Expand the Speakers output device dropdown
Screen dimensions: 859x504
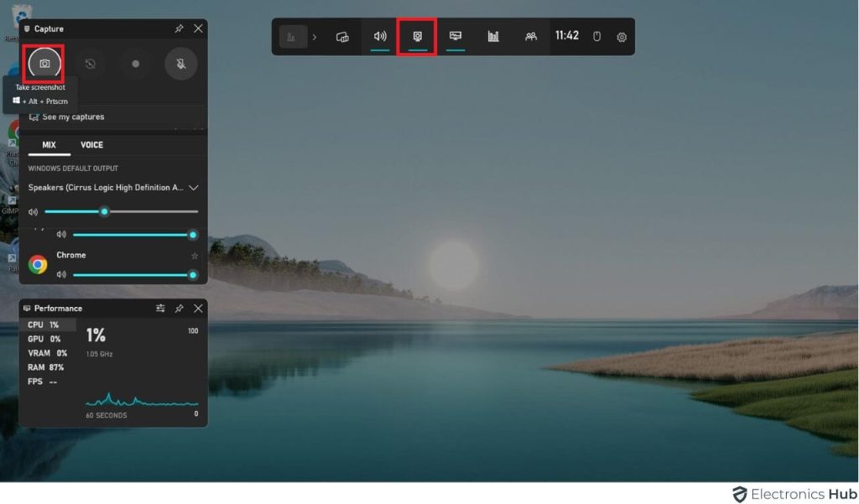194,190
